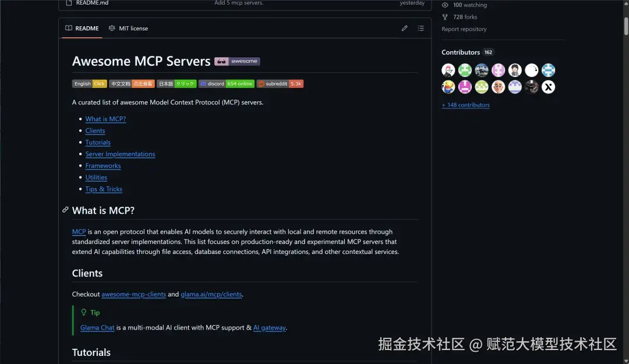Click the Add 5 mcp servers commit message
Image resolution: width=629 pixels, height=364 pixels.
tap(239, 3)
